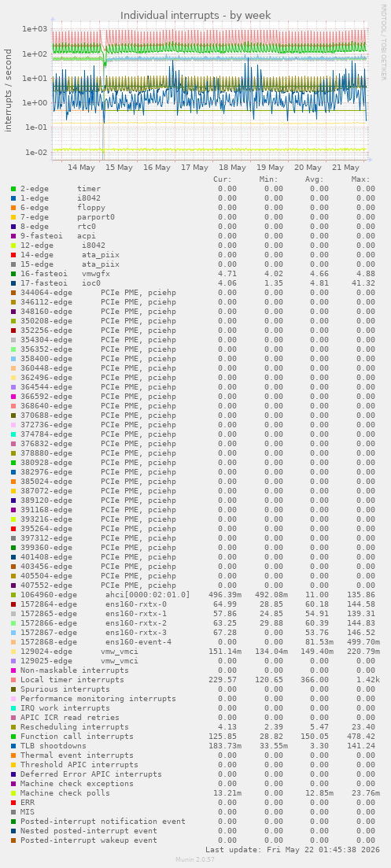Viewport: 391px width, 868px height.
Task: Click the graph title Individual interrupts - by week
Action: [x=196, y=15]
